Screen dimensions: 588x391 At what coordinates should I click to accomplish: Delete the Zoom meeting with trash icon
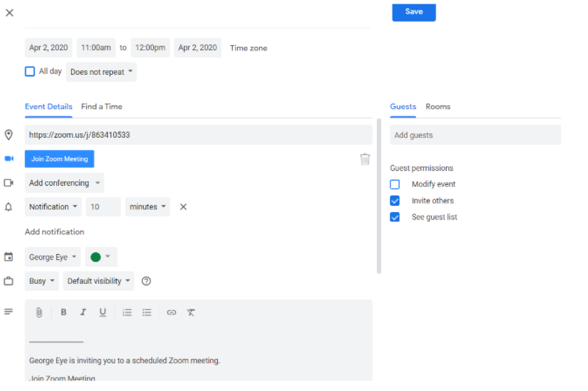(365, 159)
